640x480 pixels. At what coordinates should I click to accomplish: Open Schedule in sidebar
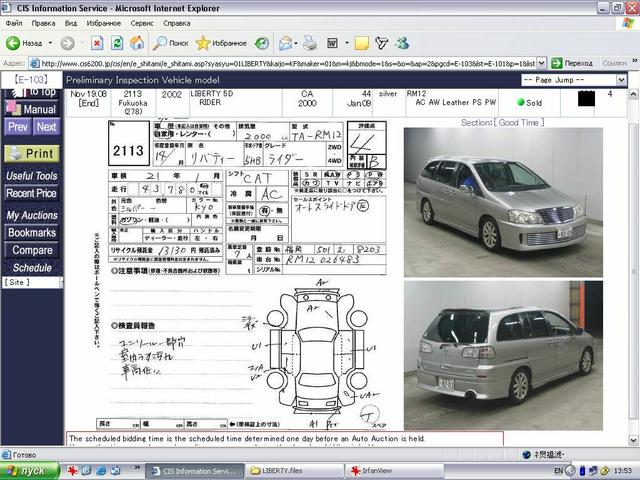click(x=31, y=268)
